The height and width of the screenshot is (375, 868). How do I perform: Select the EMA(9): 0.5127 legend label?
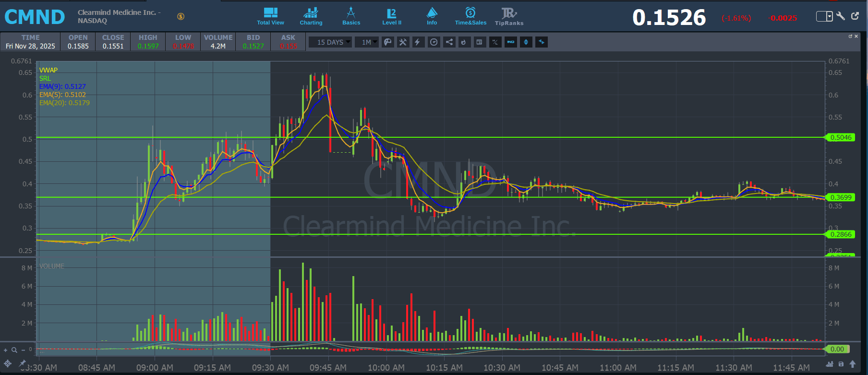pyautogui.click(x=62, y=86)
